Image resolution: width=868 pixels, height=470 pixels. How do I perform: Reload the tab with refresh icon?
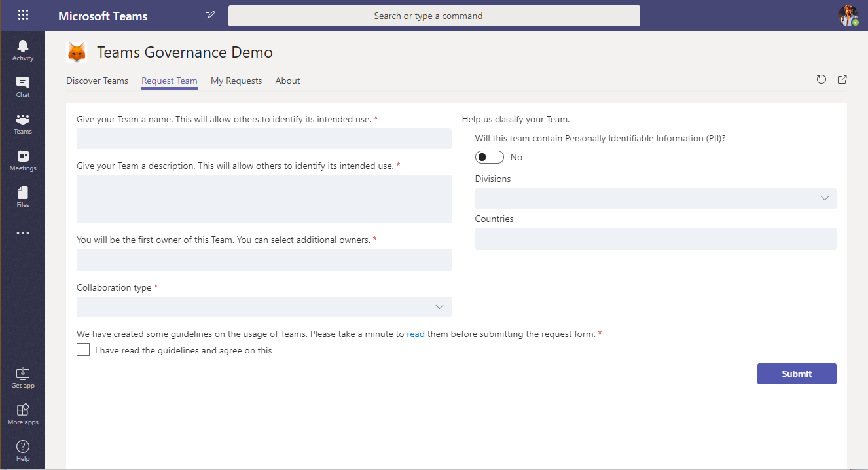tap(821, 80)
